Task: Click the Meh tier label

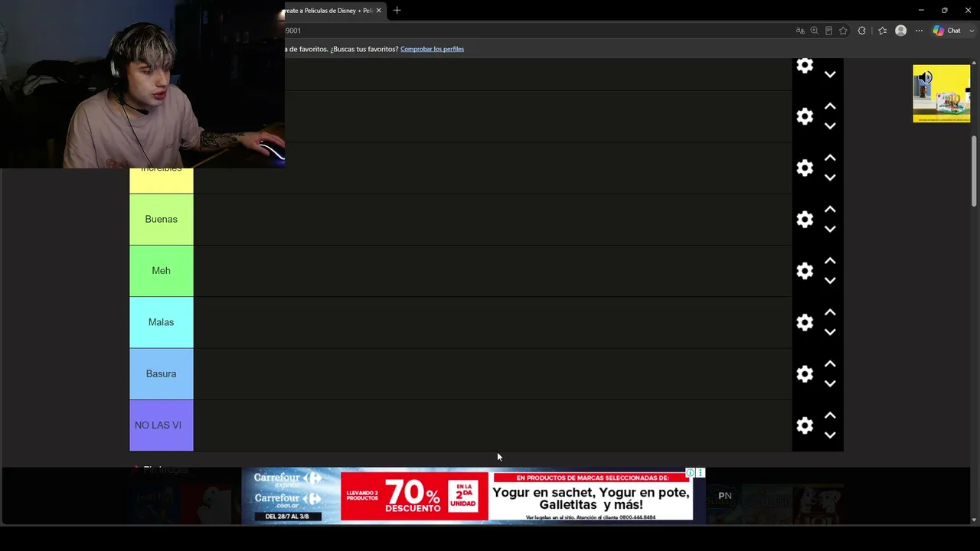Action: coord(161,271)
